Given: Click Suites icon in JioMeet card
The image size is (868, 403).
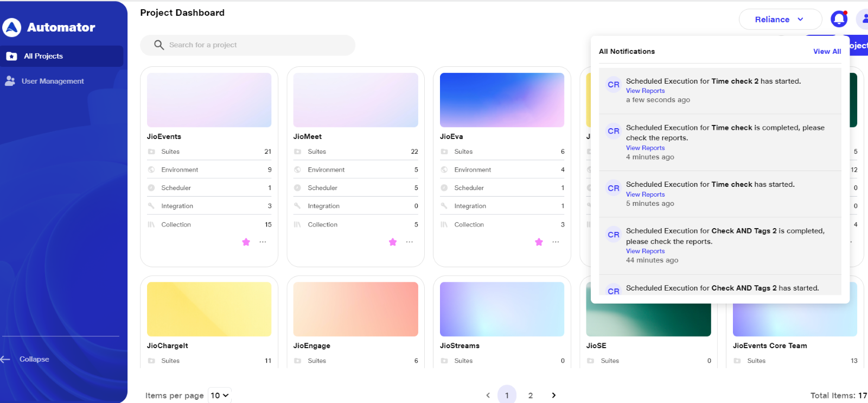Looking at the screenshot, I should click(298, 152).
